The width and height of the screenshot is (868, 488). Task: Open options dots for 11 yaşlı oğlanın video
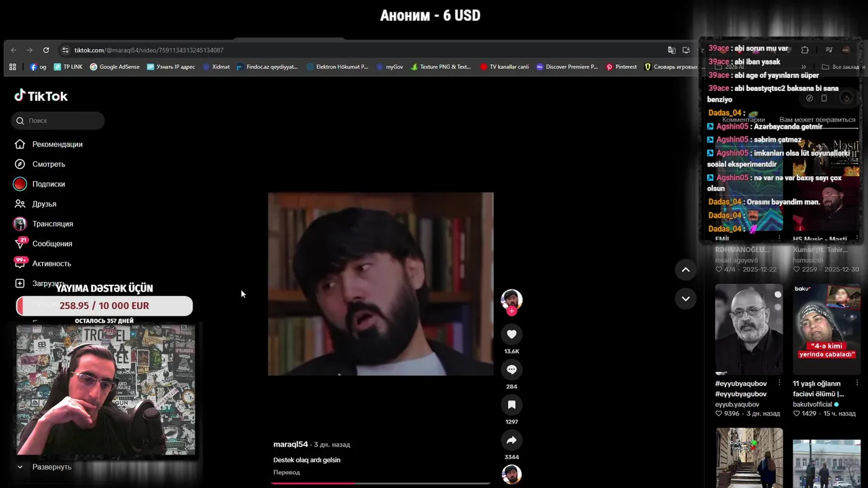click(856, 384)
